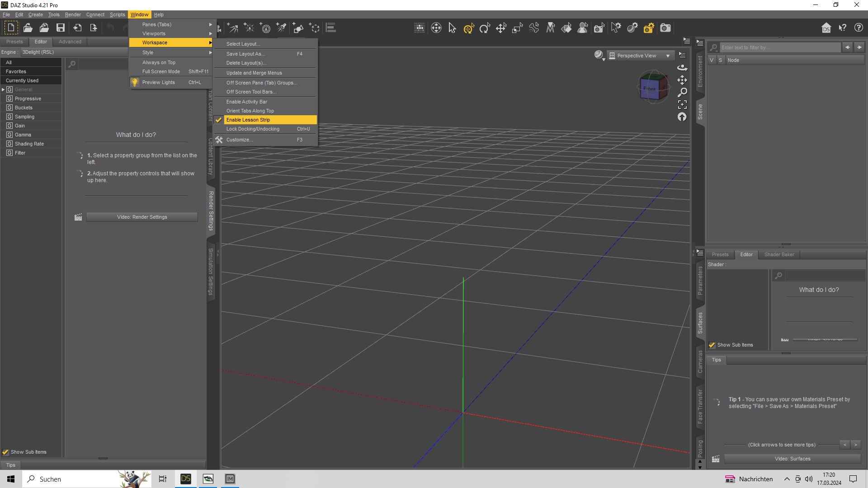The width and height of the screenshot is (868, 488).
Task: Click the viewport zoom magnifier icon
Action: coord(682,92)
